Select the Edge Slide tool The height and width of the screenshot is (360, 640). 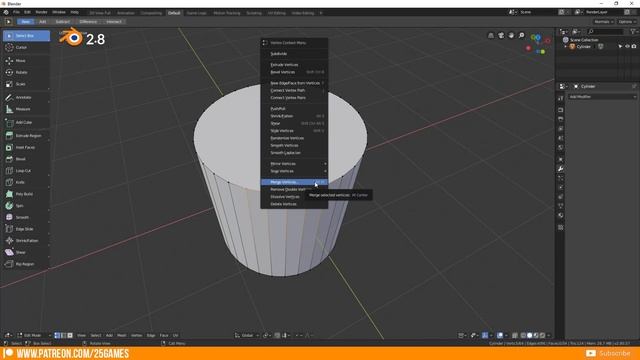click(27, 229)
